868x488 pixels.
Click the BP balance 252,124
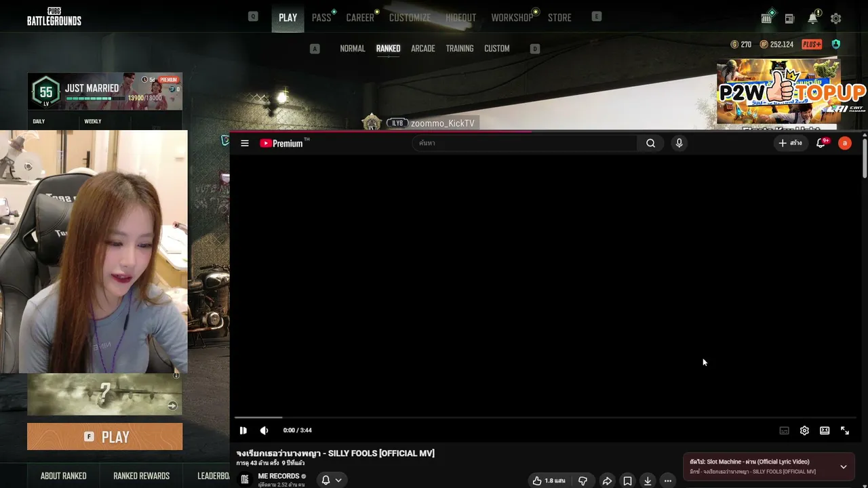[x=776, y=45]
